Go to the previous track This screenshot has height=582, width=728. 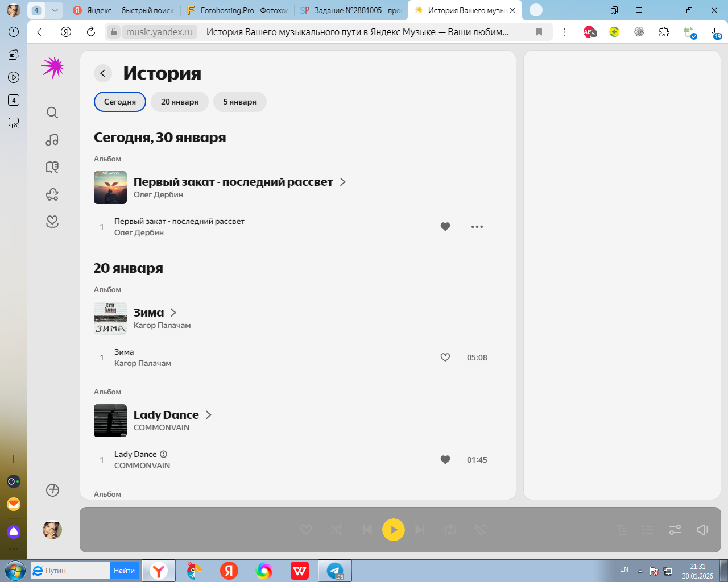[x=367, y=530]
